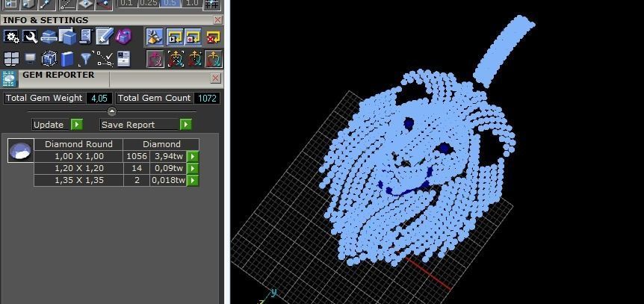
Task: Click the purple gem shapes icon
Action: (x=123, y=37)
